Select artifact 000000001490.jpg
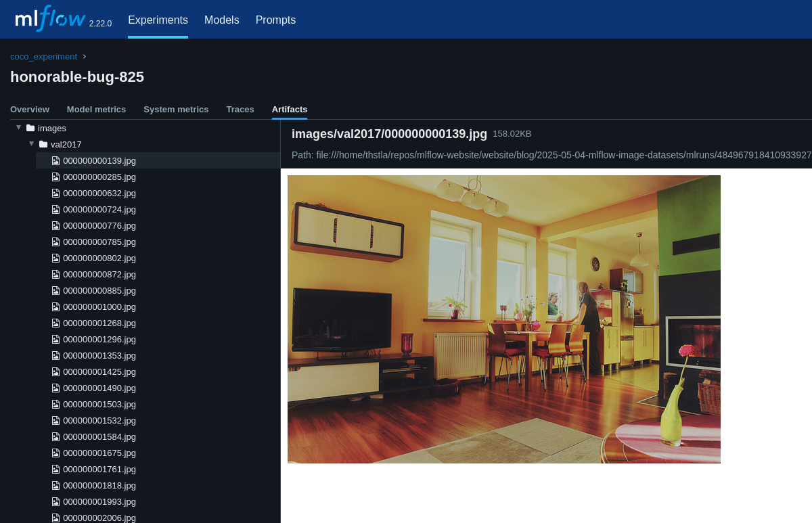This screenshot has height=523, width=812. pyautogui.click(x=99, y=388)
